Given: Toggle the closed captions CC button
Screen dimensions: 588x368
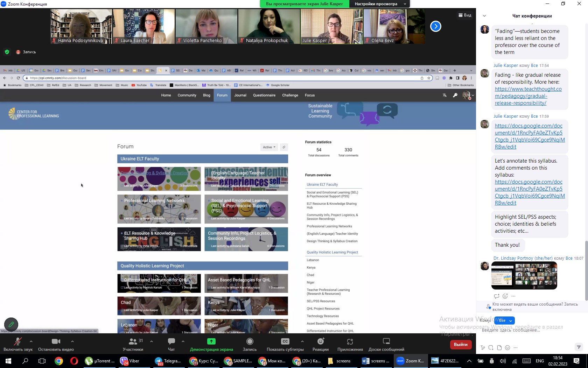Looking at the screenshot, I should tap(285, 342).
